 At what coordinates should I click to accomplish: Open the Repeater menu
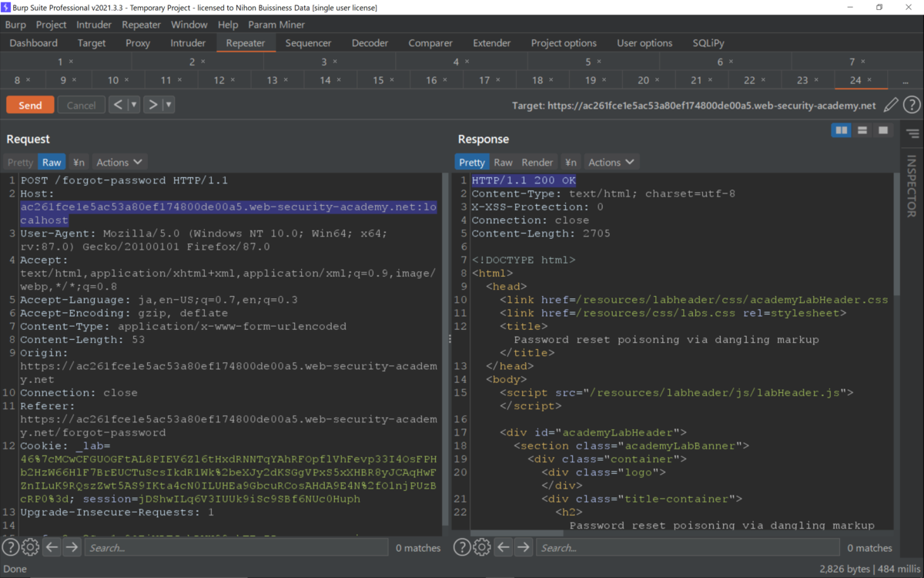point(142,25)
